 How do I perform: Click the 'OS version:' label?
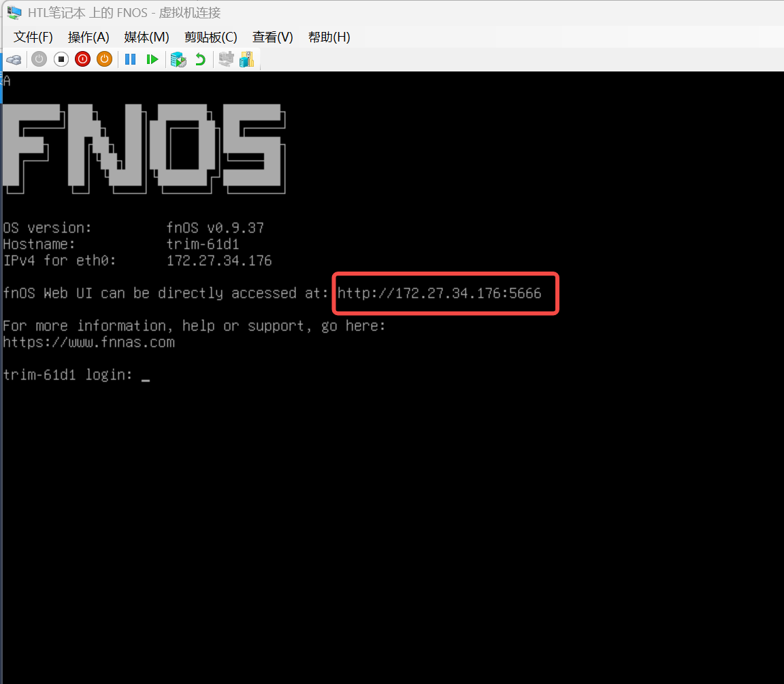(x=47, y=228)
